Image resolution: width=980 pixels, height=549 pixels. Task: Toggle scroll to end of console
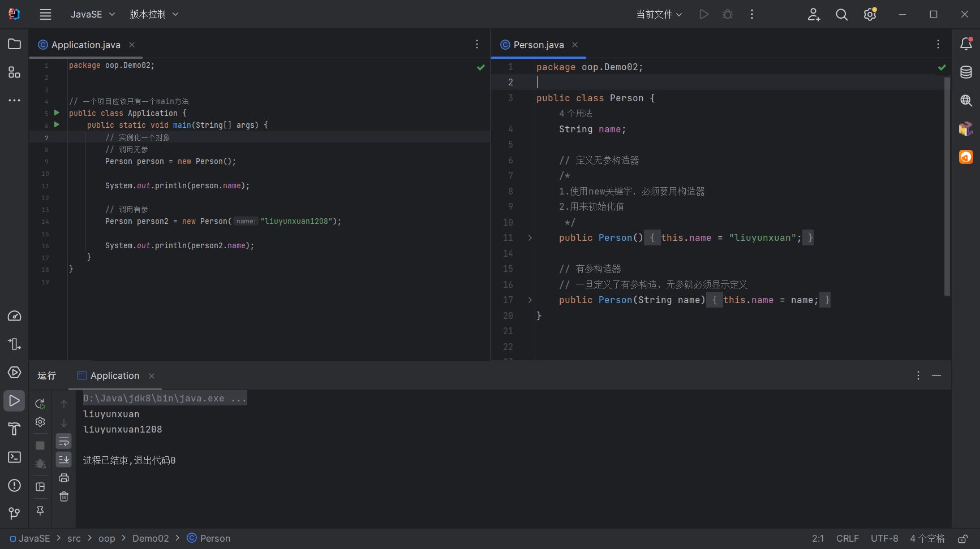tap(64, 459)
